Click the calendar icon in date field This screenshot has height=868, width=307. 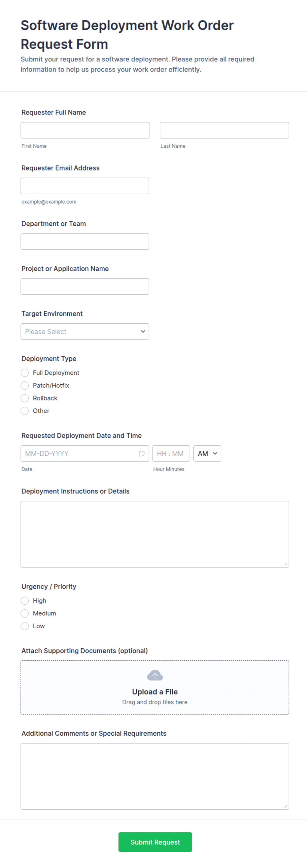[142, 454]
